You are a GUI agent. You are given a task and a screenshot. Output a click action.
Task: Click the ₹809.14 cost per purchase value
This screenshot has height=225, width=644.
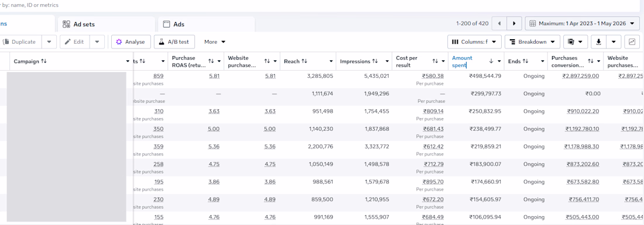point(433,112)
